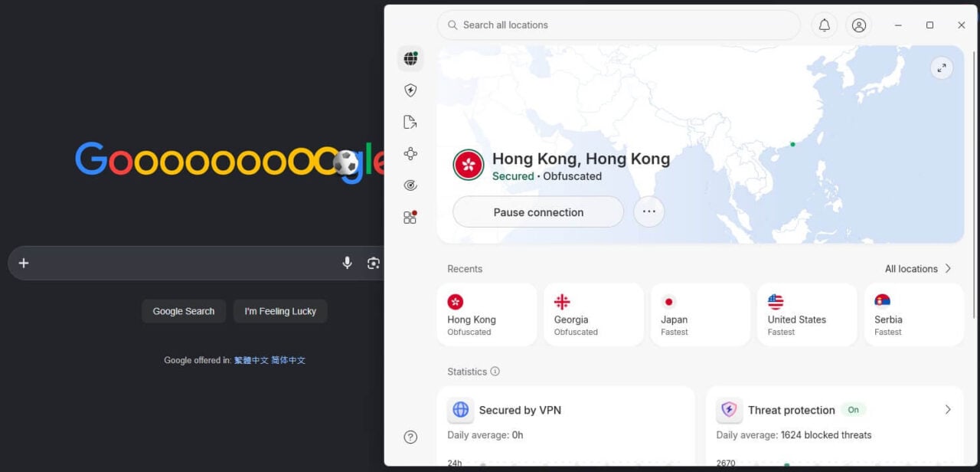Image resolution: width=980 pixels, height=472 pixels.
Task: Open the file sharing sidebar icon
Action: pyautogui.click(x=410, y=122)
